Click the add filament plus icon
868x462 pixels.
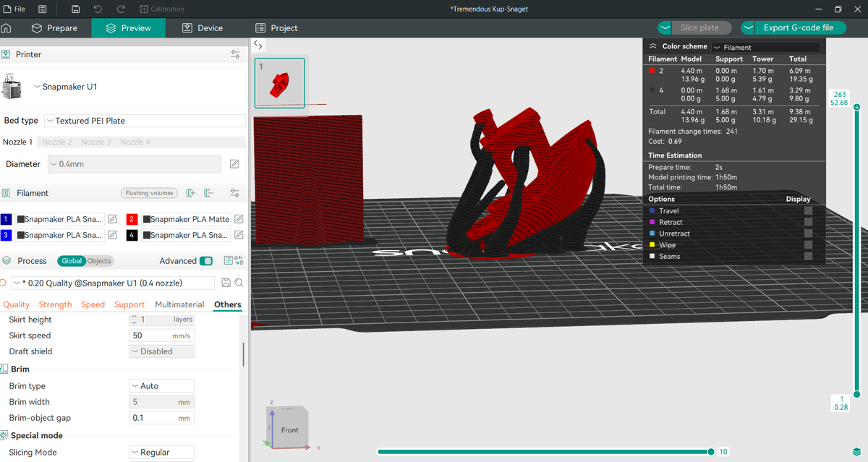coord(190,193)
